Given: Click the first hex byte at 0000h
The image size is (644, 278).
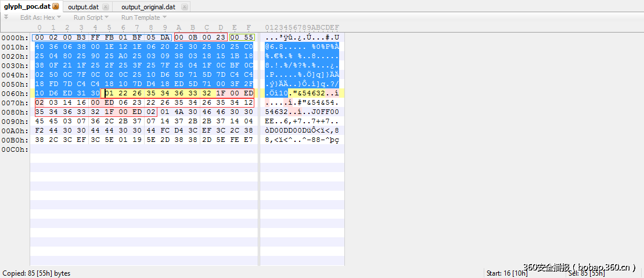Looking at the screenshot, I should click(x=39, y=38).
